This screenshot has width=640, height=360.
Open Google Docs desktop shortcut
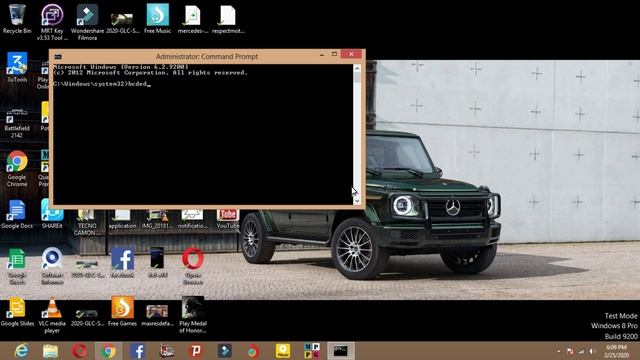pos(17,214)
